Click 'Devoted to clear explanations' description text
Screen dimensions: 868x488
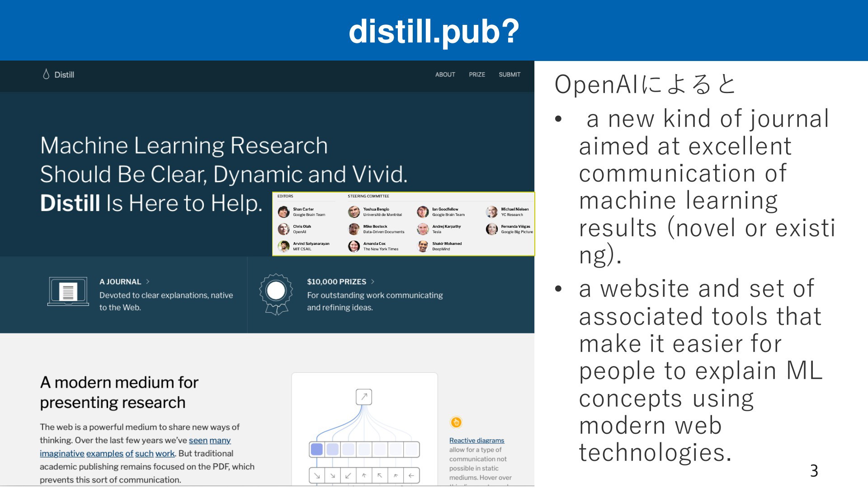tap(166, 301)
